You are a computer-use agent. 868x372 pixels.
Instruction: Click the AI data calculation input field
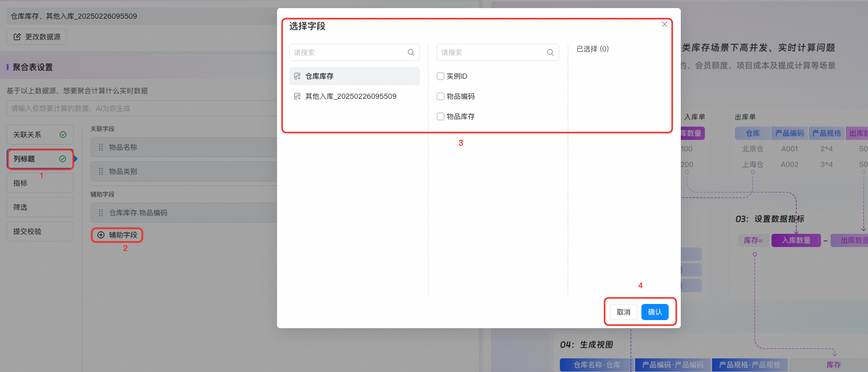pos(141,108)
